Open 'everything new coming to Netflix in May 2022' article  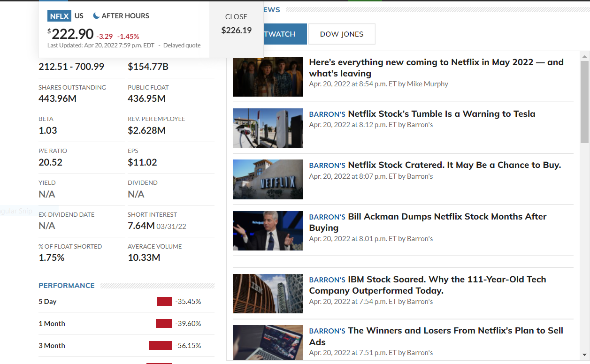(437, 68)
